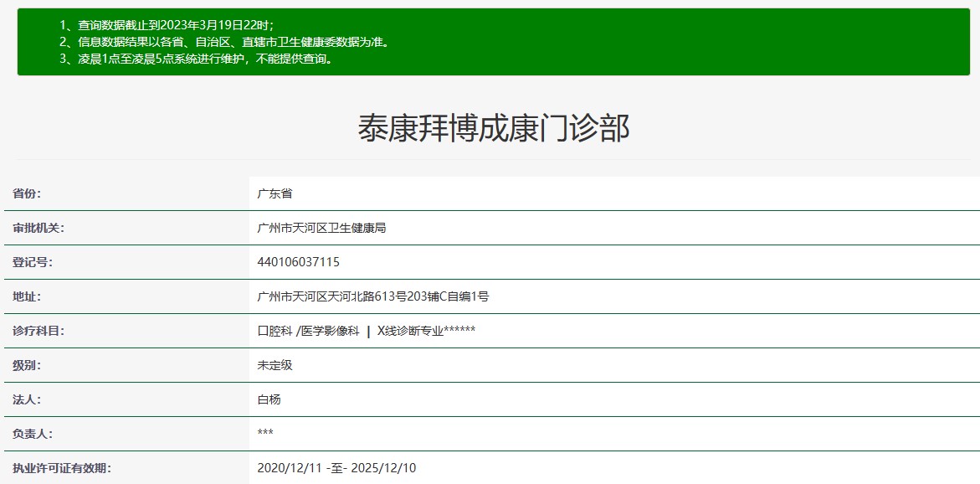Select the value 未定级
Viewport: 980px width, 484px height.
coord(275,365)
